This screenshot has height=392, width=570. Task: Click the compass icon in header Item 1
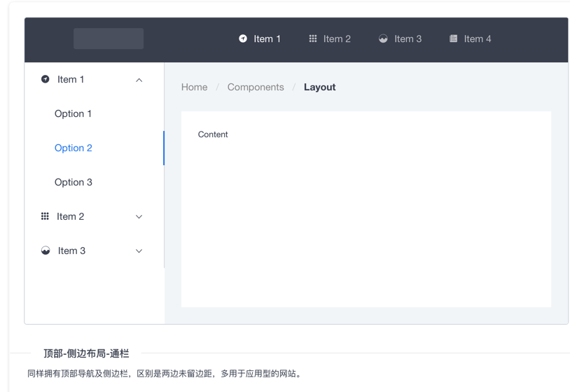click(x=243, y=38)
